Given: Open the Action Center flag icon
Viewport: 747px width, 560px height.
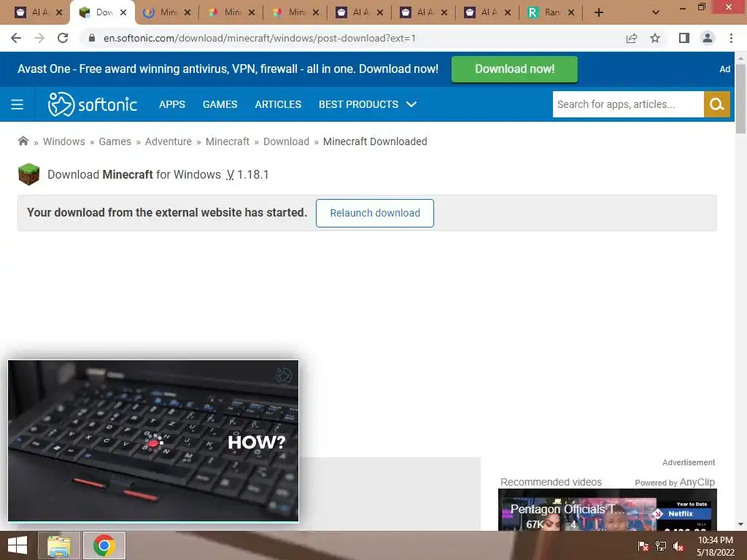Looking at the screenshot, I should click(643, 546).
